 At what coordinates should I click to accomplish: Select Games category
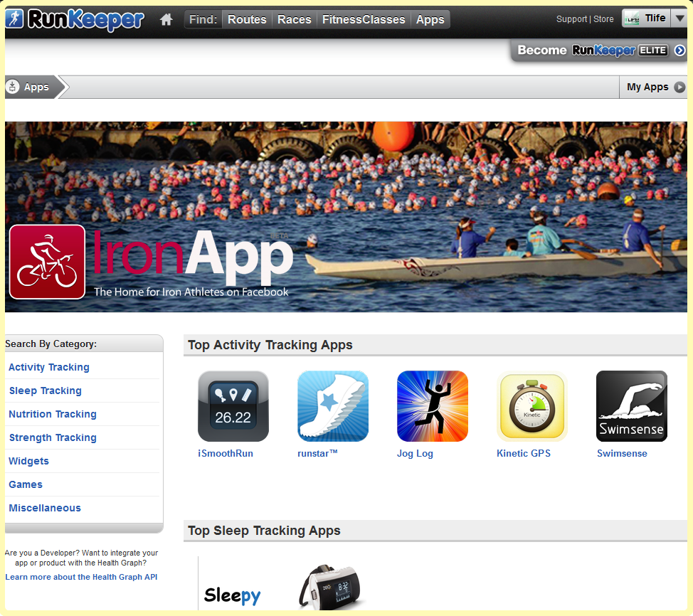tap(26, 484)
